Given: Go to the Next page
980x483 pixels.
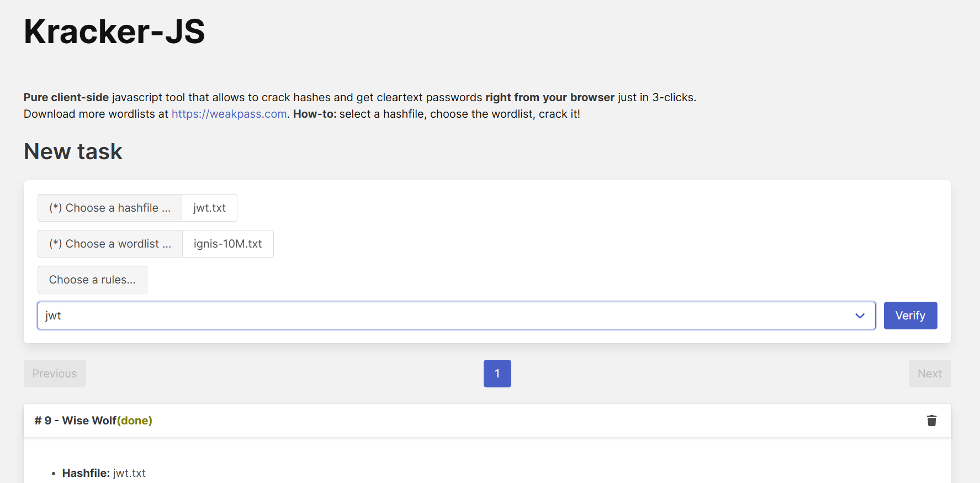Looking at the screenshot, I should (930, 374).
